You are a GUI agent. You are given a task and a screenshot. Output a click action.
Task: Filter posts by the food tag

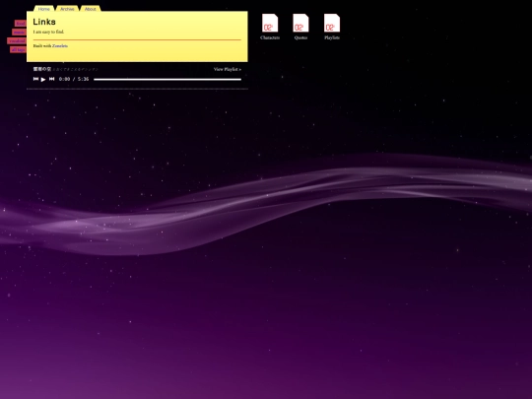(21, 24)
